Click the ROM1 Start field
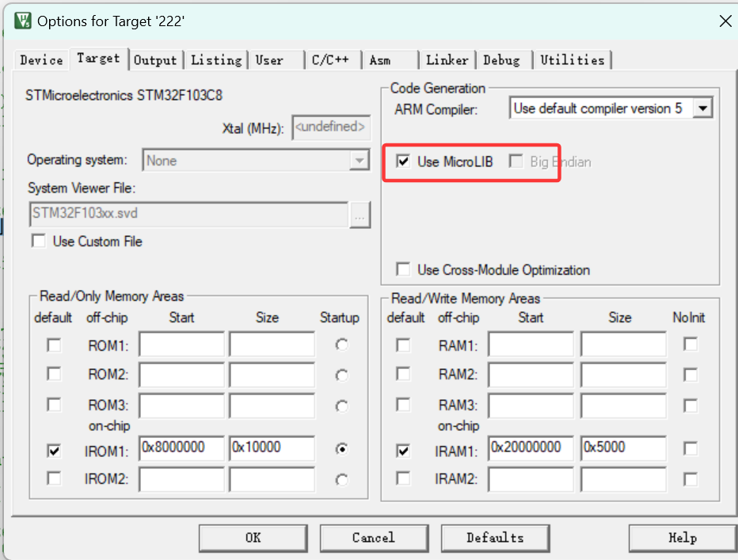The height and width of the screenshot is (560, 738). point(181,345)
